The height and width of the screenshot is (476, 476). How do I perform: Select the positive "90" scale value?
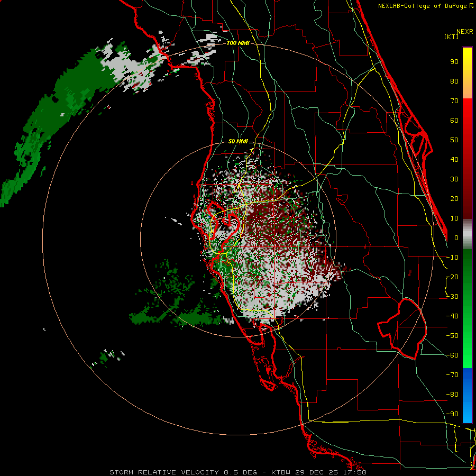[x=454, y=62]
